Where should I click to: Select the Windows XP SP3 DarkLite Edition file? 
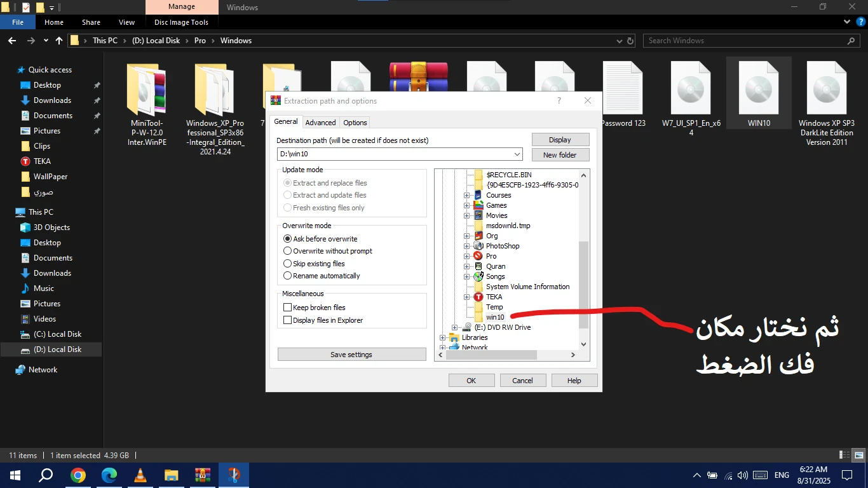pos(827,104)
